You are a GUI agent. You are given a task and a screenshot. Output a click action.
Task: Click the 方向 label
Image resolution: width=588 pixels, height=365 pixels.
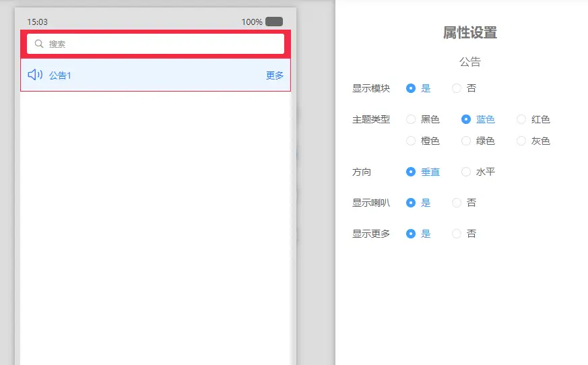pos(362,172)
